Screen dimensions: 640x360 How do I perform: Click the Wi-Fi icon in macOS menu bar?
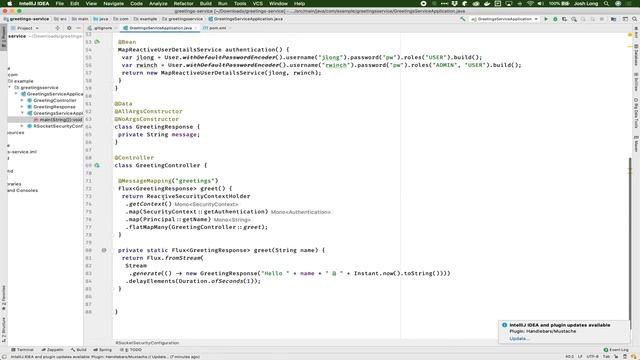click(530, 3)
